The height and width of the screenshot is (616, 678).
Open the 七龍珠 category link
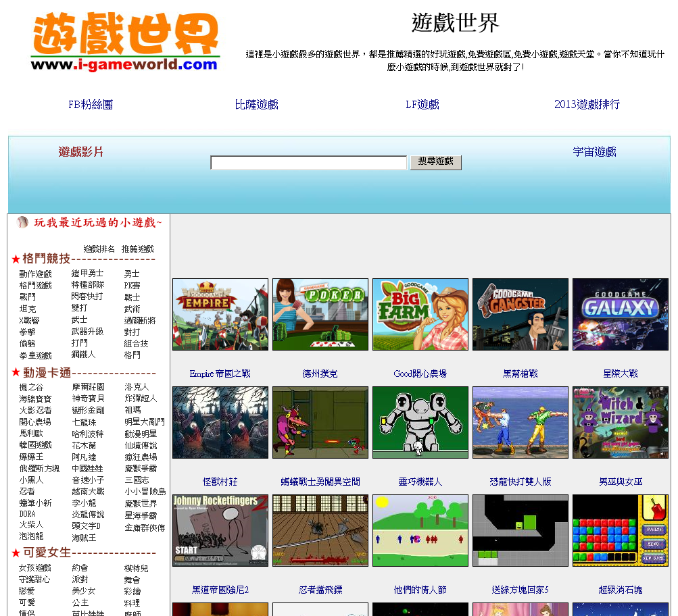(x=84, y=422)
